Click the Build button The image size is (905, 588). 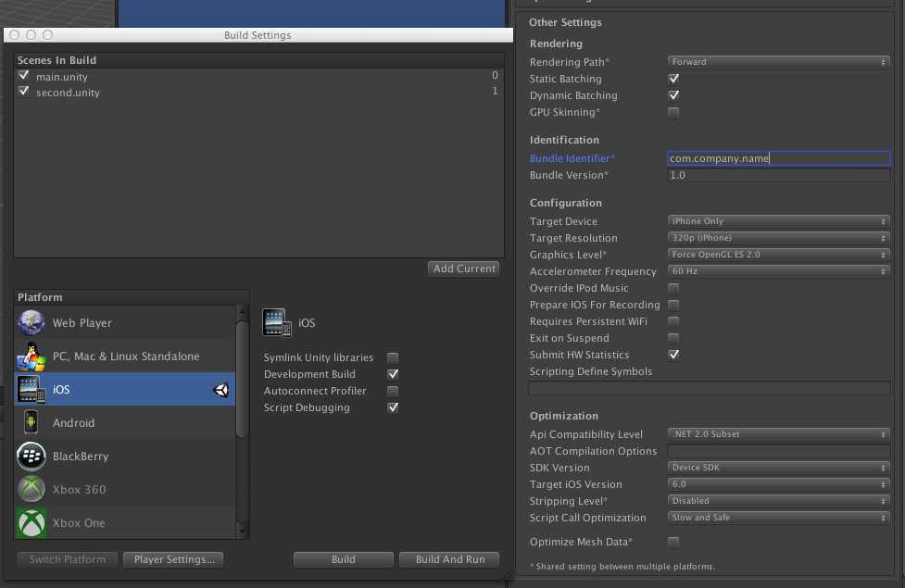pos(344,559)
